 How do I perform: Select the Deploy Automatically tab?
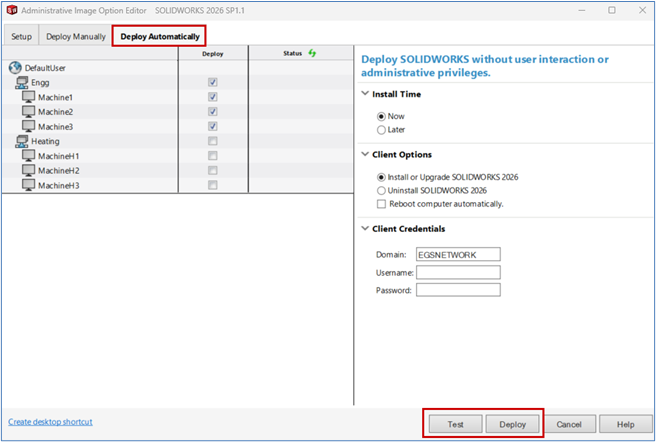coord(159,36)
